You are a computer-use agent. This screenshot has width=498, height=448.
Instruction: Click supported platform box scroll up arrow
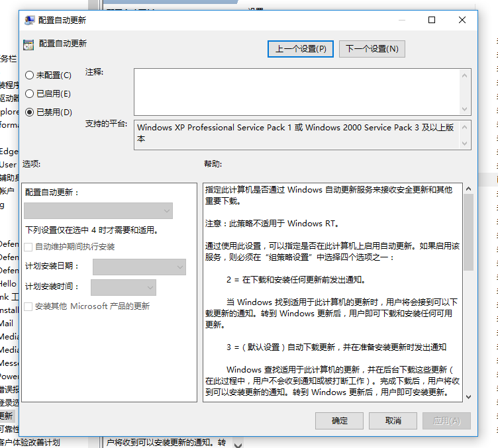pyautogui.click(x=464, y=127)
